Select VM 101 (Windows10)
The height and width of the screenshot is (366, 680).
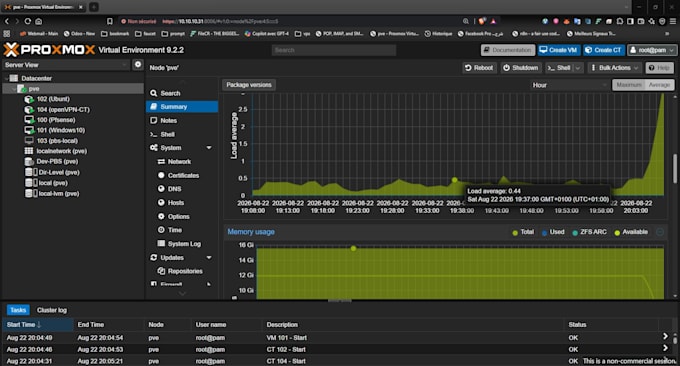coord(60,130)
